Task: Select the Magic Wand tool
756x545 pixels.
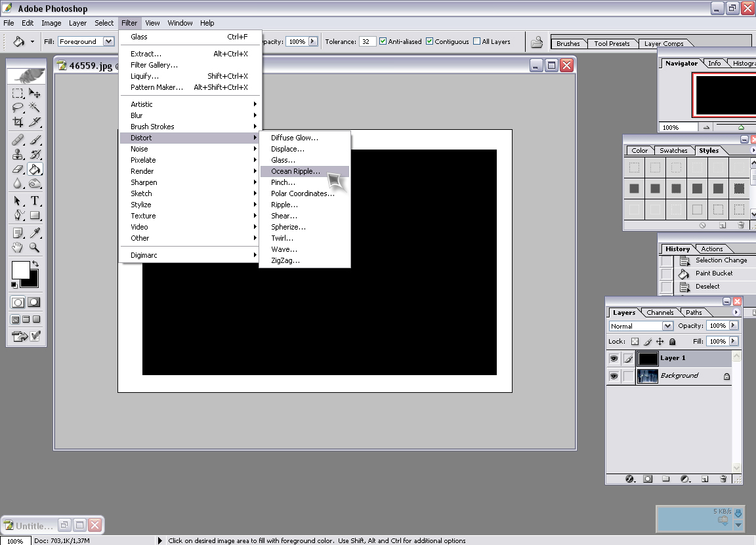Action: point(35,108)
